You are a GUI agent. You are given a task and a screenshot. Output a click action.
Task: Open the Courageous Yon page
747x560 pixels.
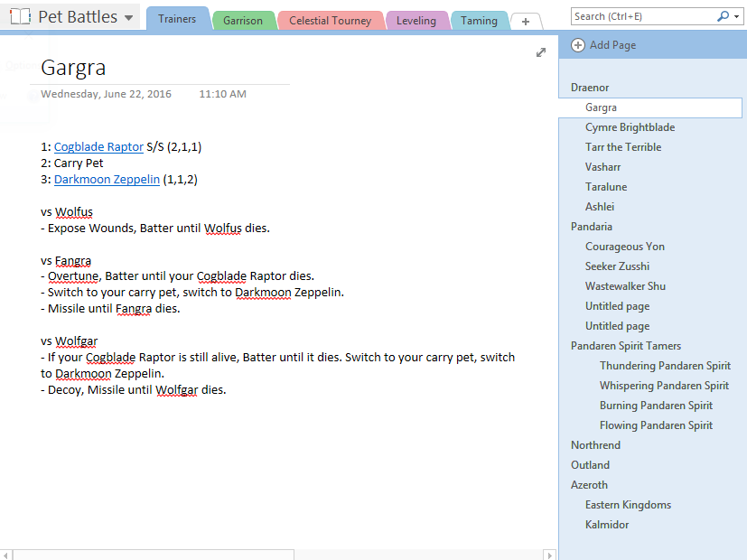624,247
